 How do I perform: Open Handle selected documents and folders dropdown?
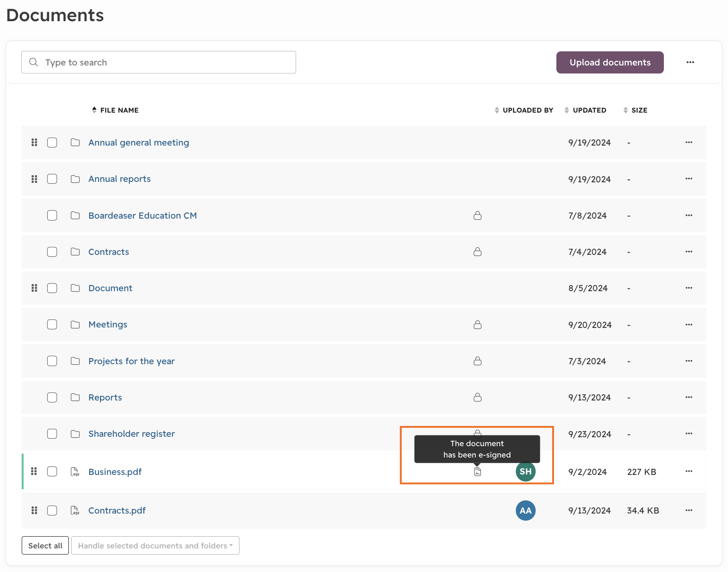(x=155, y=546)
